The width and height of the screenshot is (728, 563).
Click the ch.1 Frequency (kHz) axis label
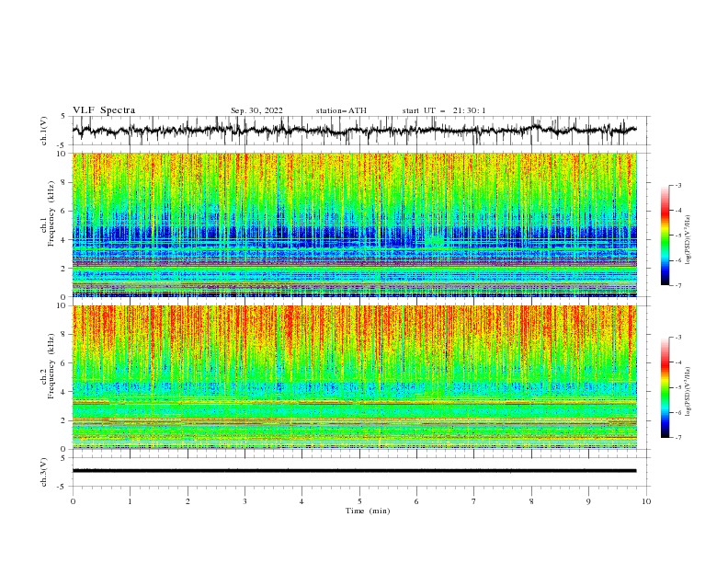pos(50,213)
